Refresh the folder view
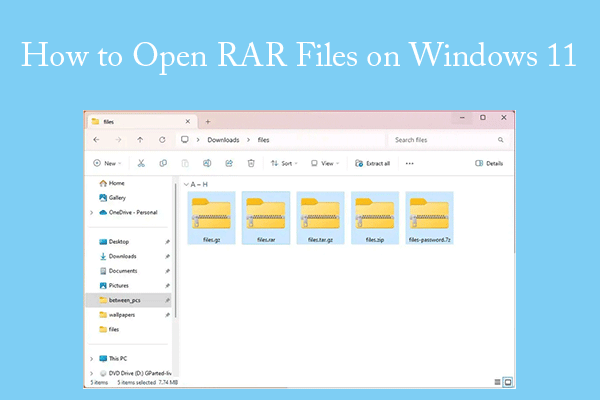 tap(162, 140)
